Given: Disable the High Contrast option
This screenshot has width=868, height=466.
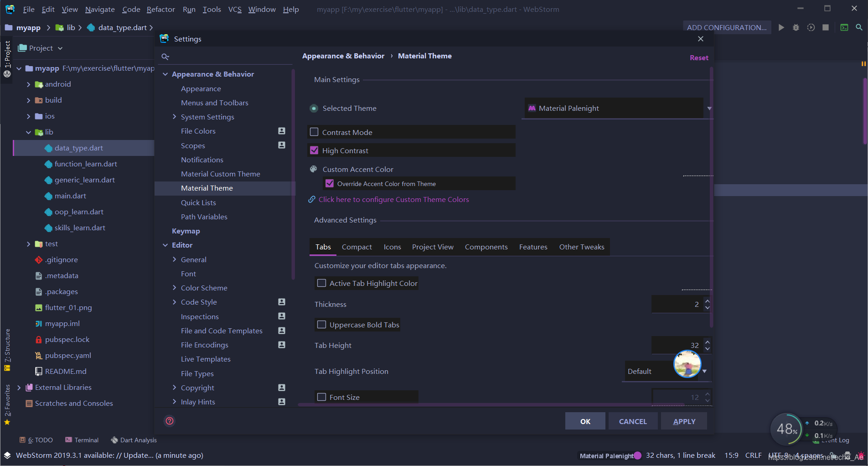Looking at the screenshot, I should pyautogui.click(x=314, y=150).
